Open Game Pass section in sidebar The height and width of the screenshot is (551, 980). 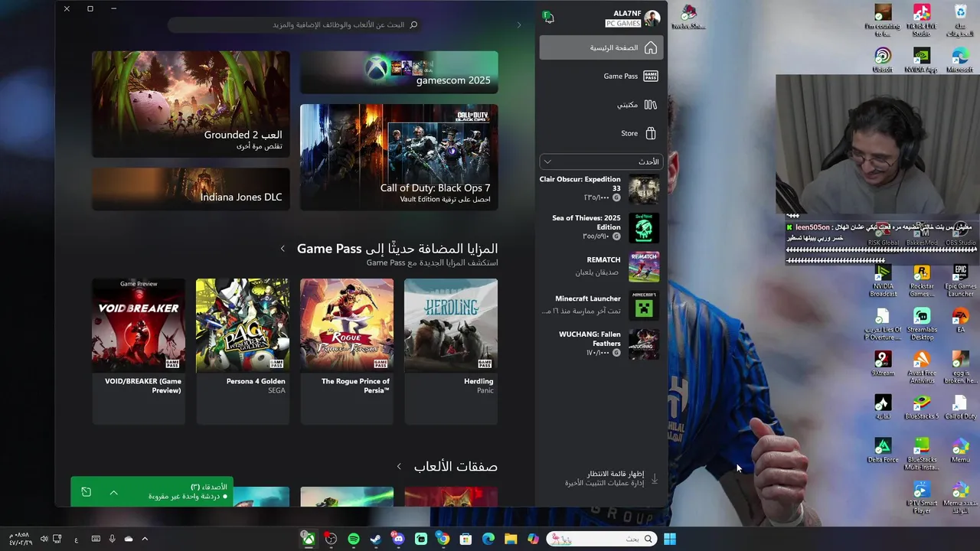coord(601,76)
